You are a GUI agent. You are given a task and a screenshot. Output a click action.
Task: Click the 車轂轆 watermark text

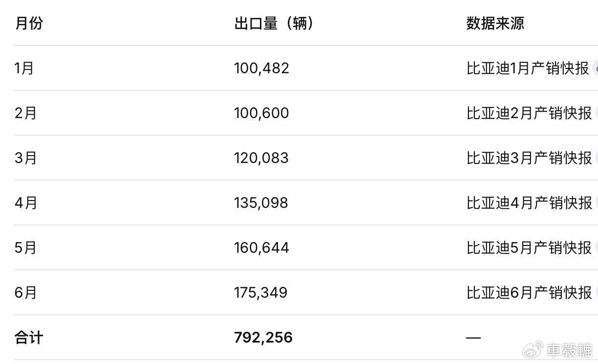(x=569, y=350)
